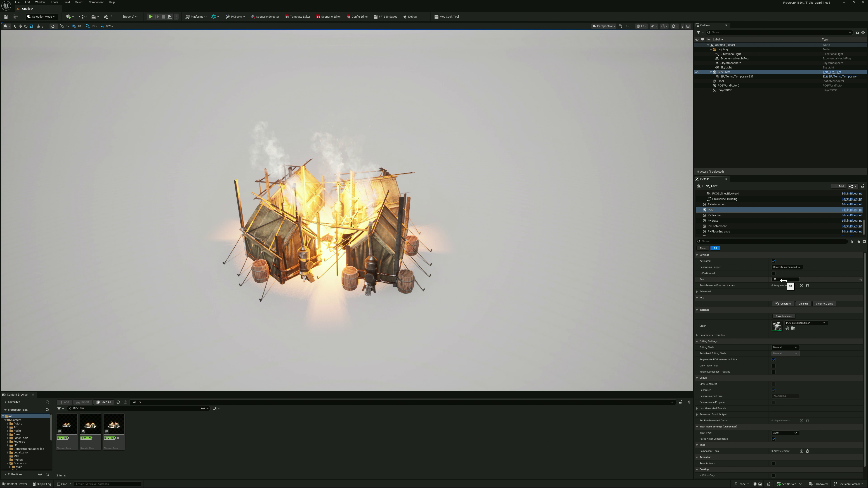
Task: Toggle Parse Actor Components checkbox
Action: [x=773, y=439]
